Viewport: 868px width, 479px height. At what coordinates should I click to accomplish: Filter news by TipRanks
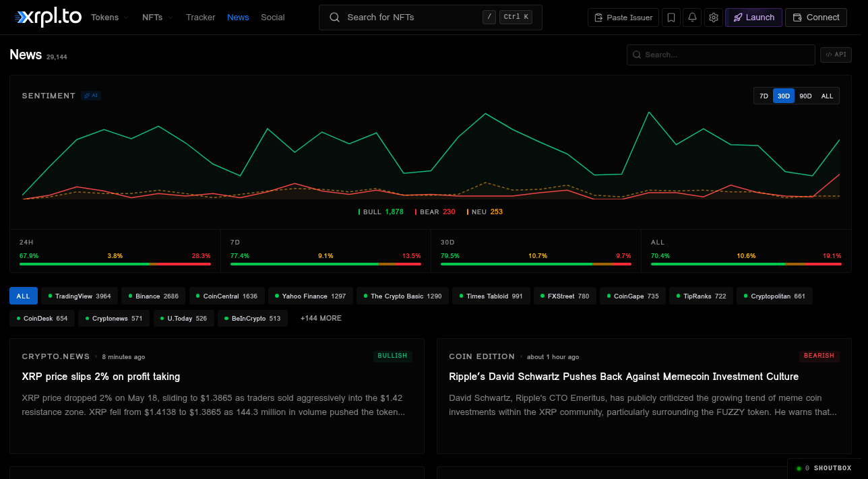pos(701,296)
